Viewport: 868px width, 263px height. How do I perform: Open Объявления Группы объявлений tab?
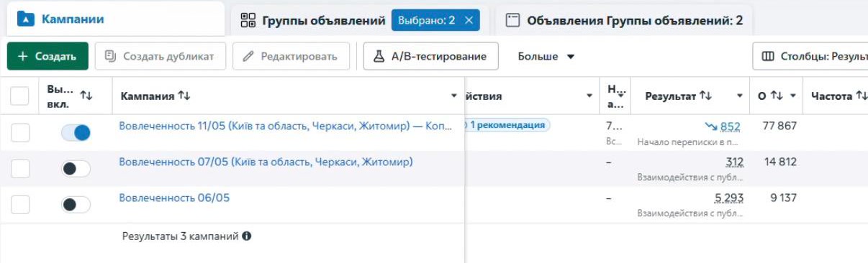point(624,20)
